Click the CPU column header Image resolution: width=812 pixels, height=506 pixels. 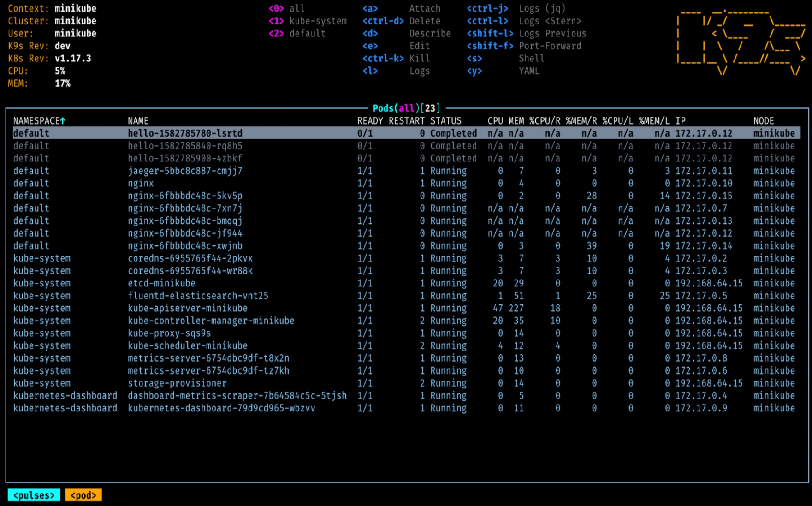(495, 121)
